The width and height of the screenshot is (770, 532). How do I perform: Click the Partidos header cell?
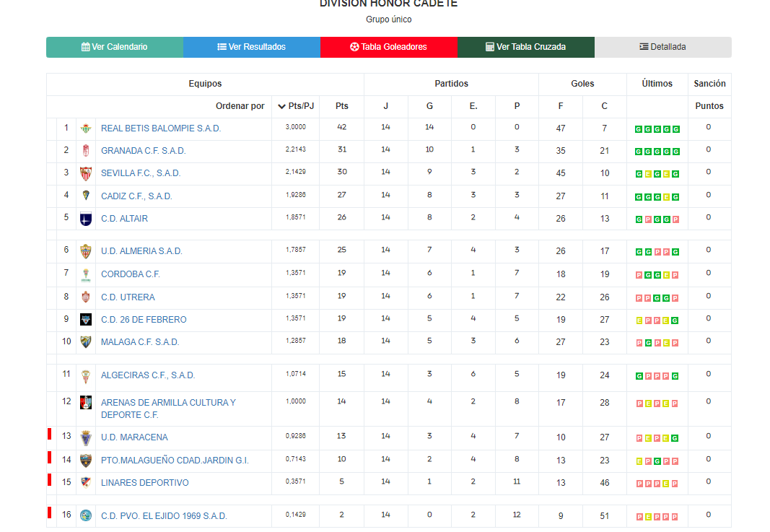pyautogui.click(x=451, y=84)
